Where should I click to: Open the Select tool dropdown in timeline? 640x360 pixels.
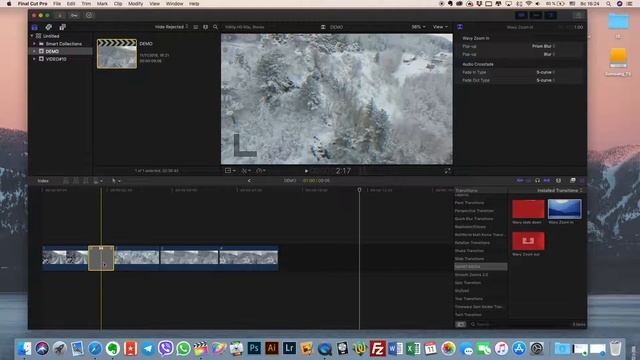click(116, 180)
